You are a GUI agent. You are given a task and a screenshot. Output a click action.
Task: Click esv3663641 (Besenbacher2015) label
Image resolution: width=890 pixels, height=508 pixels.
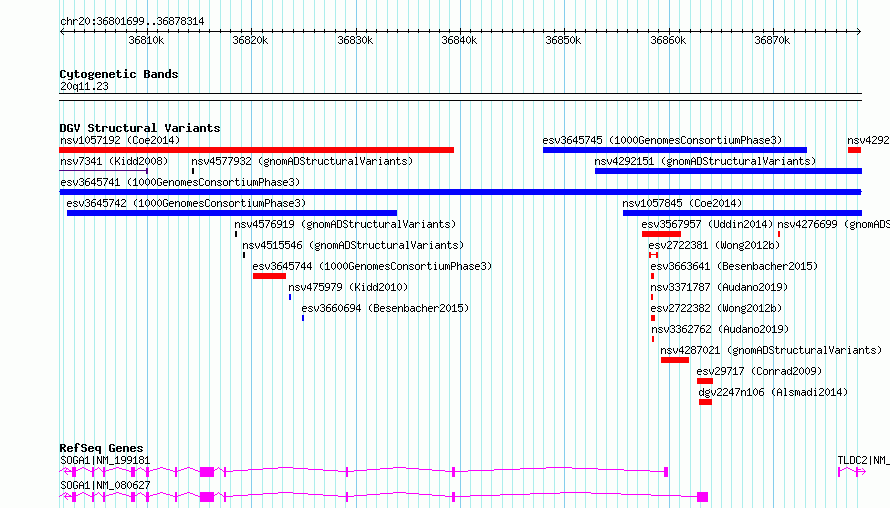[734, 266]
